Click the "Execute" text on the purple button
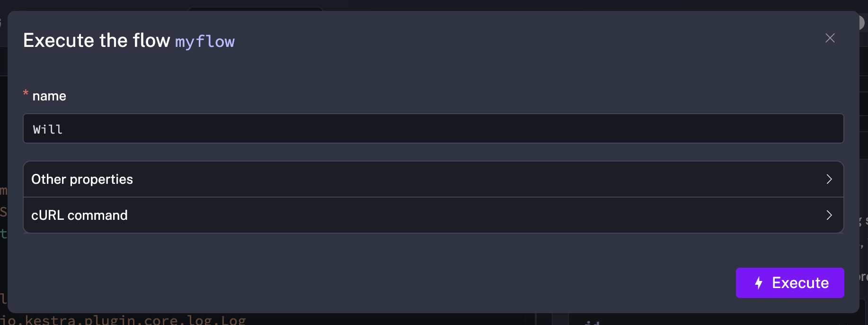Image resolution: width=868 pixels, height=325 pixels. (800, 283)
